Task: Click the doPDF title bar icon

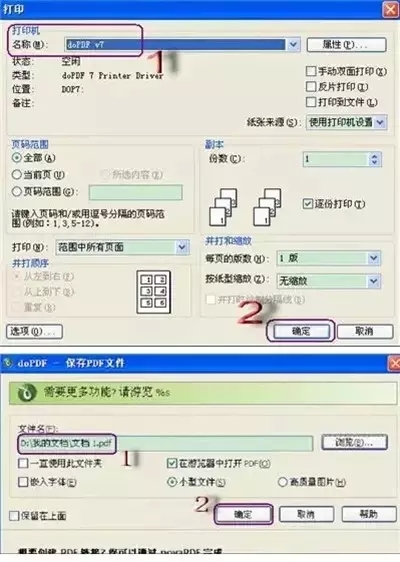Action: [8, 363]
